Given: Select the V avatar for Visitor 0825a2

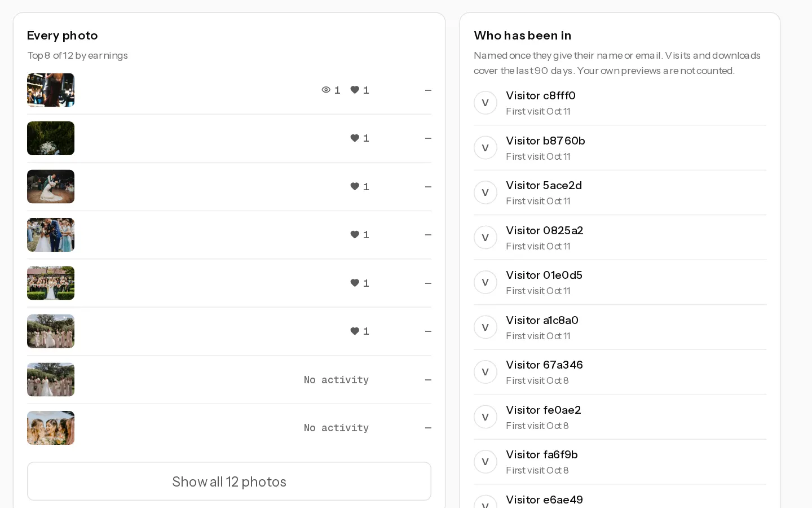Looking at the screenshot, I should [486, 238].
